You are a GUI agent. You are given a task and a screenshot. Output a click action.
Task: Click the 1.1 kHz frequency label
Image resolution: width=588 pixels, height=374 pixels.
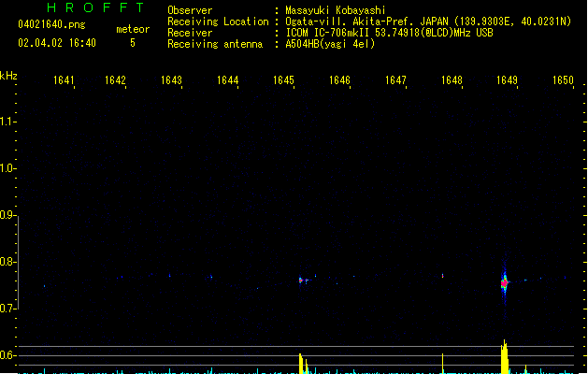point(7,122)
